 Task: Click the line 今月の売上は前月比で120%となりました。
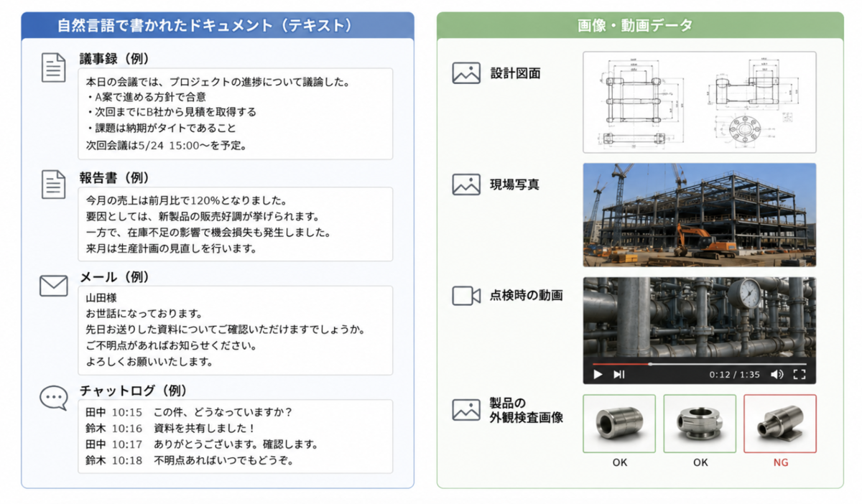tap(187, 200)
